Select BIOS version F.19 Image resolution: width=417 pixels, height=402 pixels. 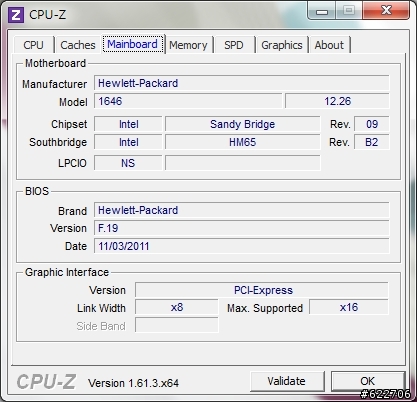pyautogui.click(x=242, y=228)
